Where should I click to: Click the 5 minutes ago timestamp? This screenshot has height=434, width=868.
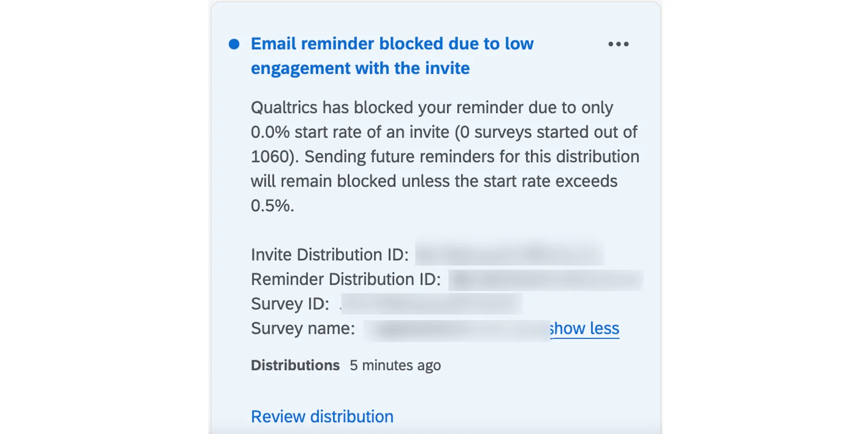(395, 365)
